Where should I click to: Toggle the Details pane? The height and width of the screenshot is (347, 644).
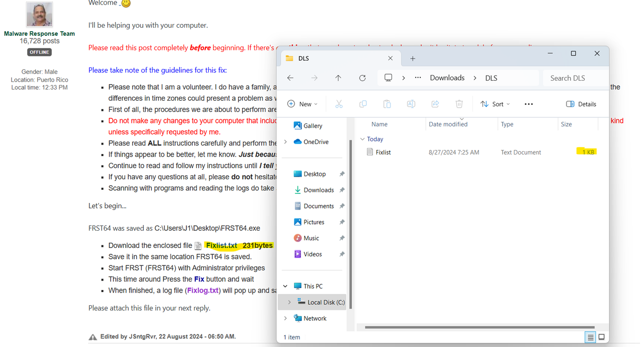581,104
